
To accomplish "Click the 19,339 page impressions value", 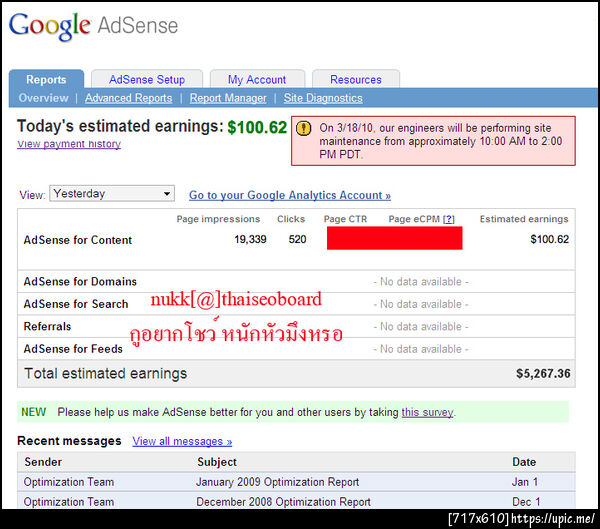I will click(250, 239).
